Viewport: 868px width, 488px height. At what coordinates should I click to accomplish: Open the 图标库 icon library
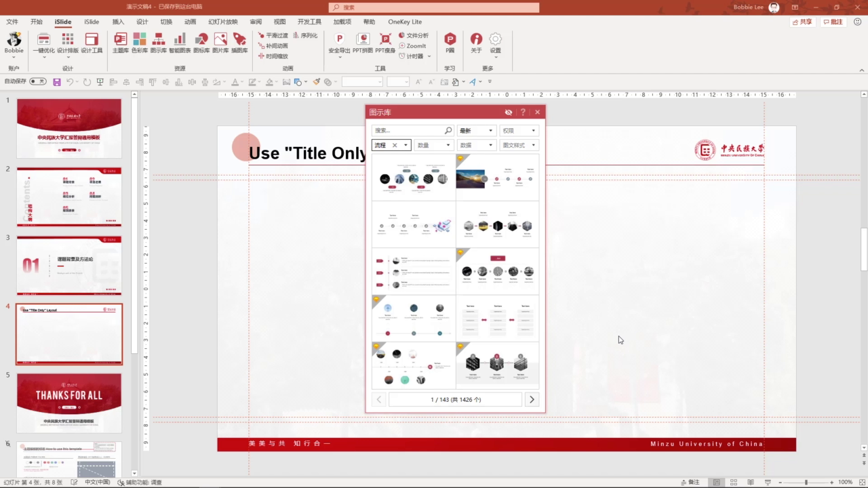click(201, 43)
